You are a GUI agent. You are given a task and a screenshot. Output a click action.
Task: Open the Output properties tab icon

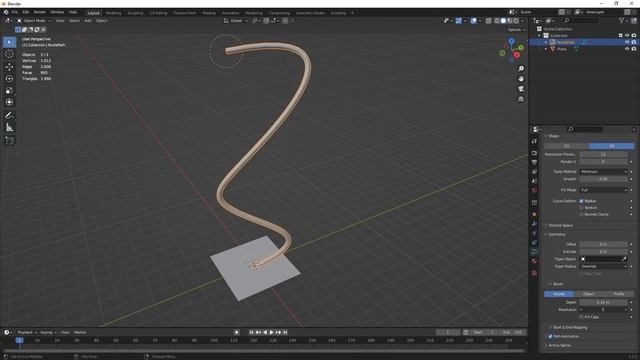coord(534,162)
